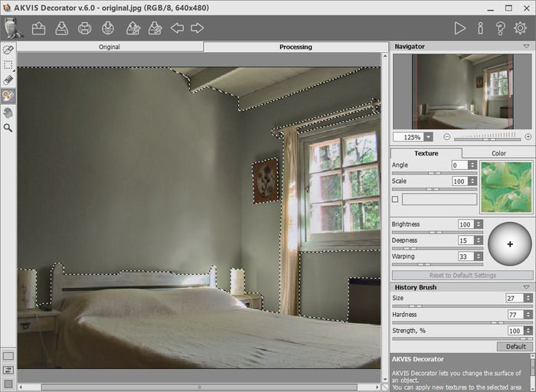Open Preferences with the gear icon

coord(520,28)
